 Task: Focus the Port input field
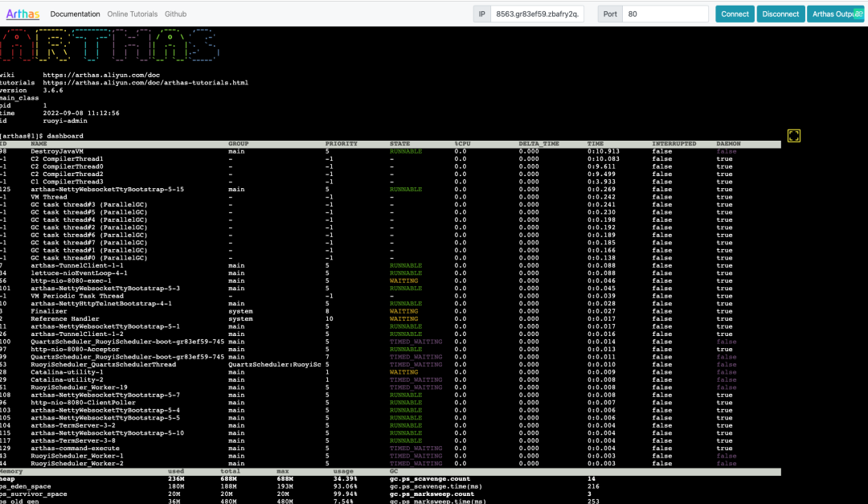pos(665,14)
